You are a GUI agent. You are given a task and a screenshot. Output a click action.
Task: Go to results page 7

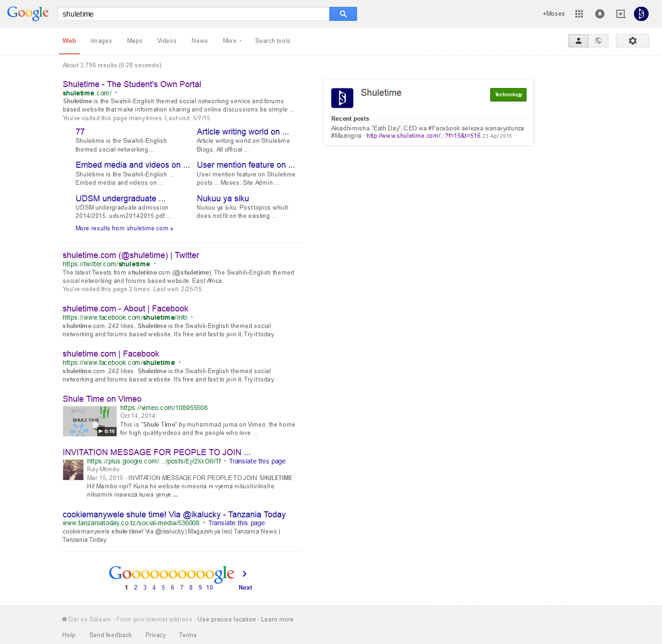point(182,587)
